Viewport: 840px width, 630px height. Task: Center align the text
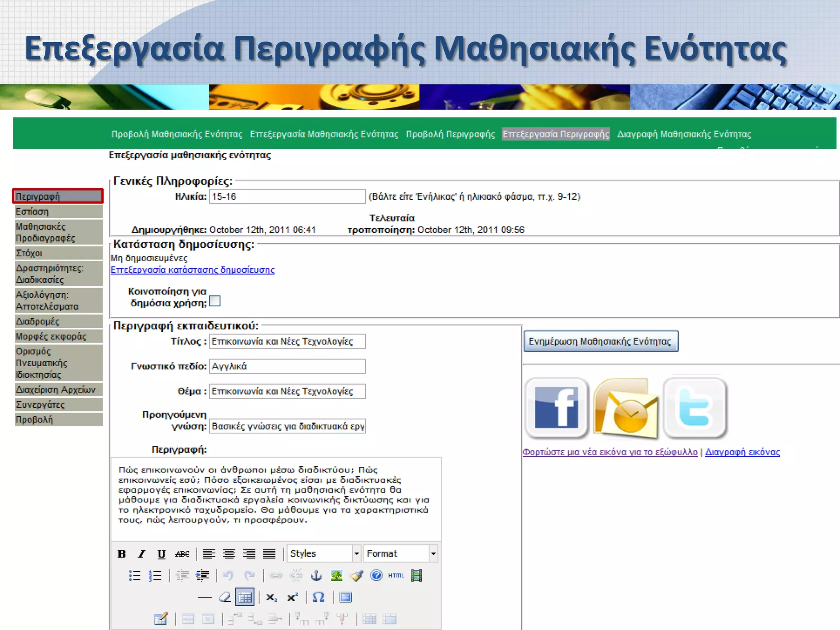tap(229, 554)
